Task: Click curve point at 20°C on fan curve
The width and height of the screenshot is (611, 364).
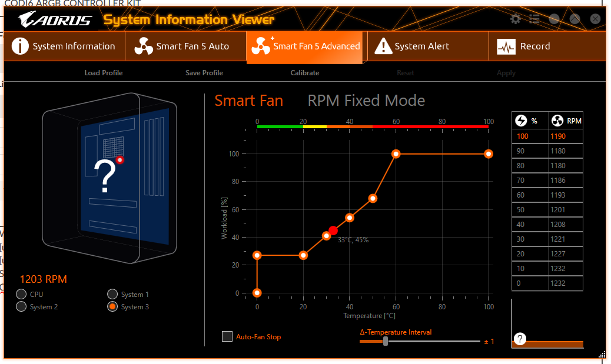Action: 303,255
